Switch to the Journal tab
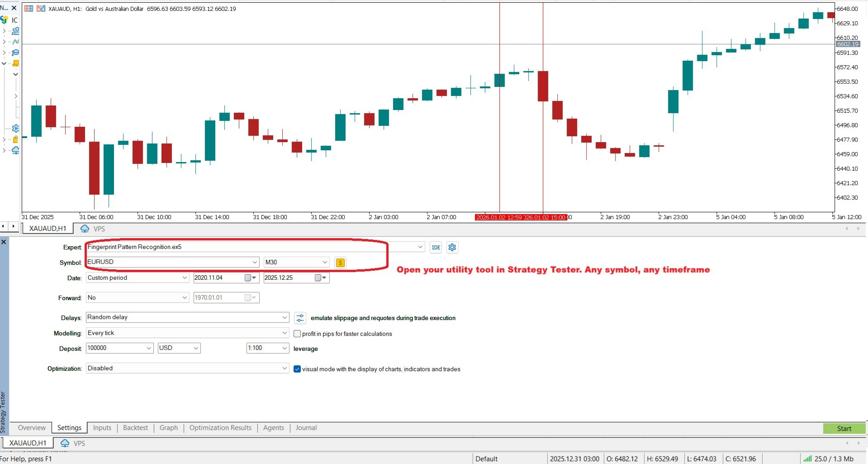 click(x=306, y=428)
